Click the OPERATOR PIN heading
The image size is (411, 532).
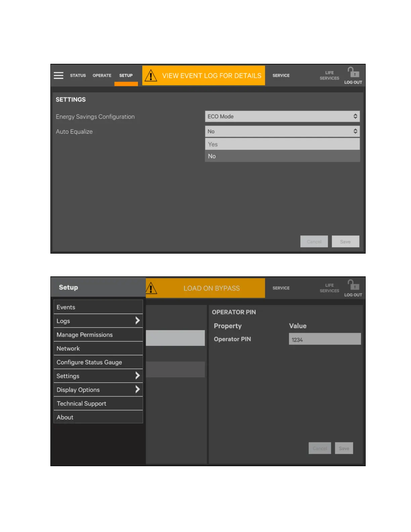(234, 312)
